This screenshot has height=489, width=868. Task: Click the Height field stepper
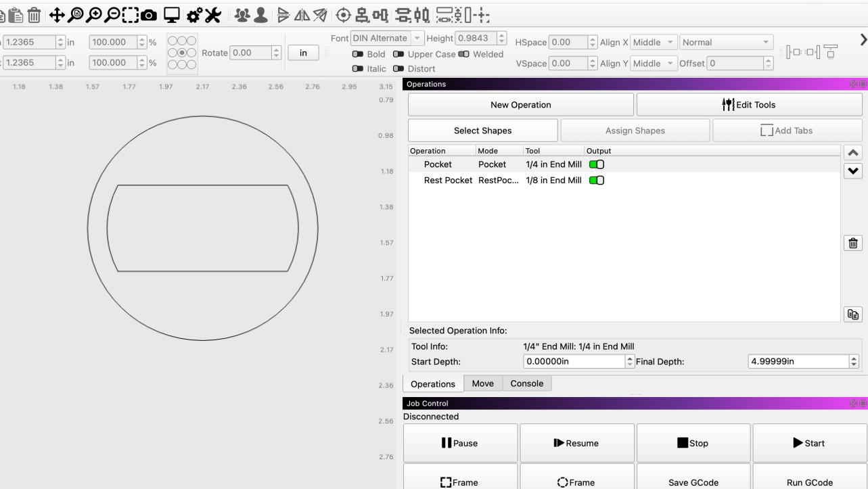tap(501, 39)
